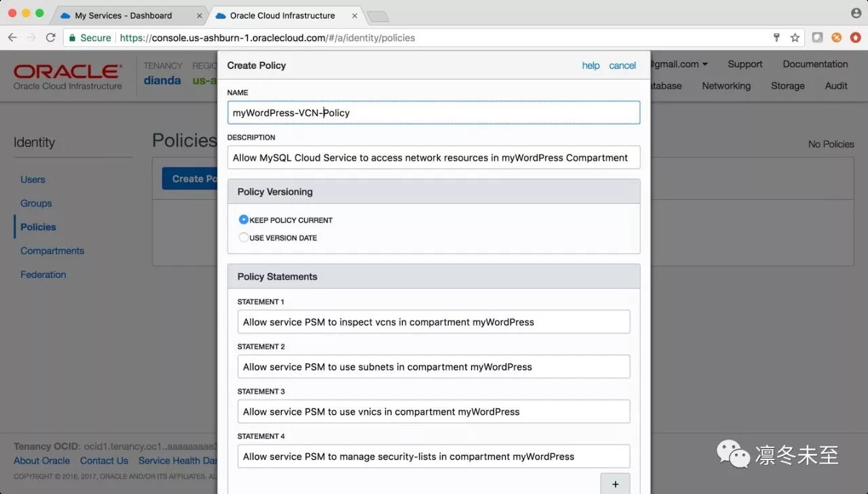868x494 pixels.
Task: Go to Groups in Identity sidebar
Action: (x=36, y=203)
